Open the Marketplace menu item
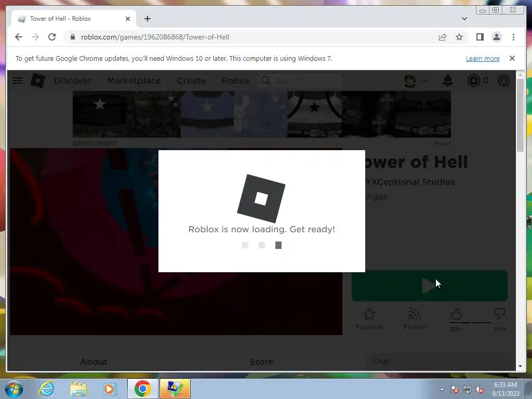The image size is (532, 399). tap(134, 81)
